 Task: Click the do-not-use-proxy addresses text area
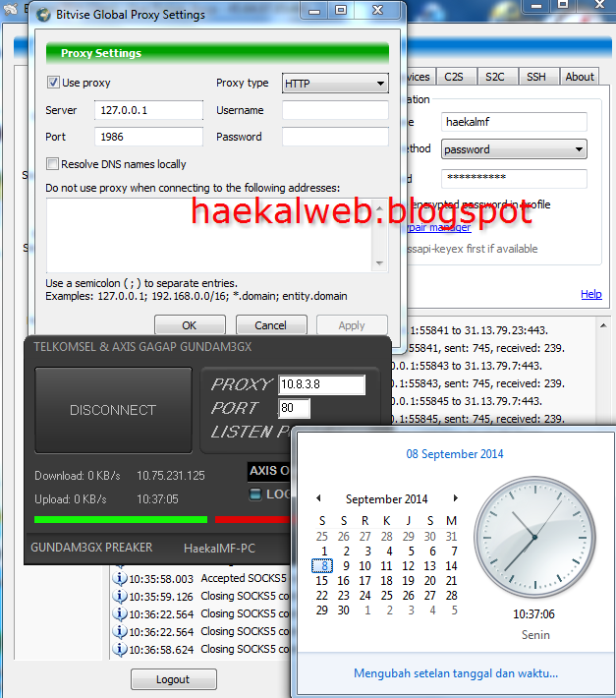coord(210,235)
